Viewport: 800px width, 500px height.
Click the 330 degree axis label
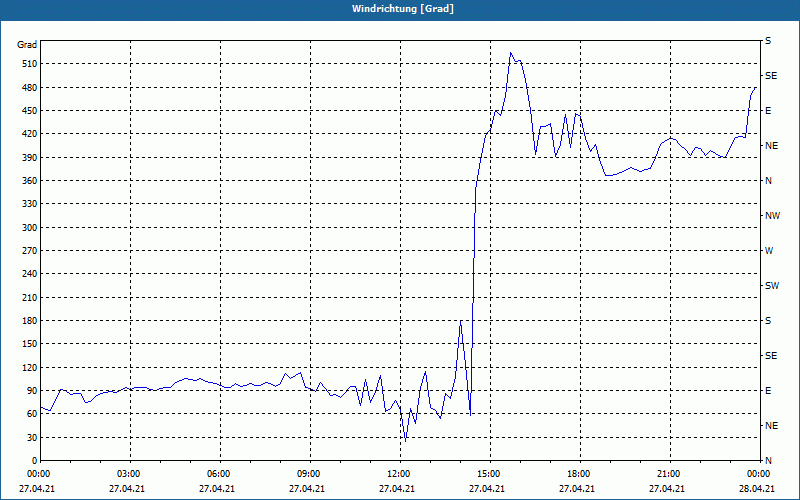(x=30, y=204)
